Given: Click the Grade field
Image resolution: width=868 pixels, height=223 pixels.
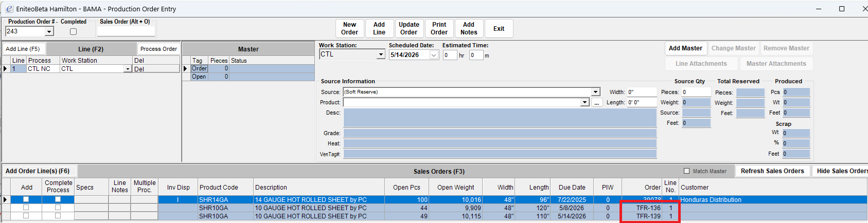Looking at the screenshot, I should [500, 133].
